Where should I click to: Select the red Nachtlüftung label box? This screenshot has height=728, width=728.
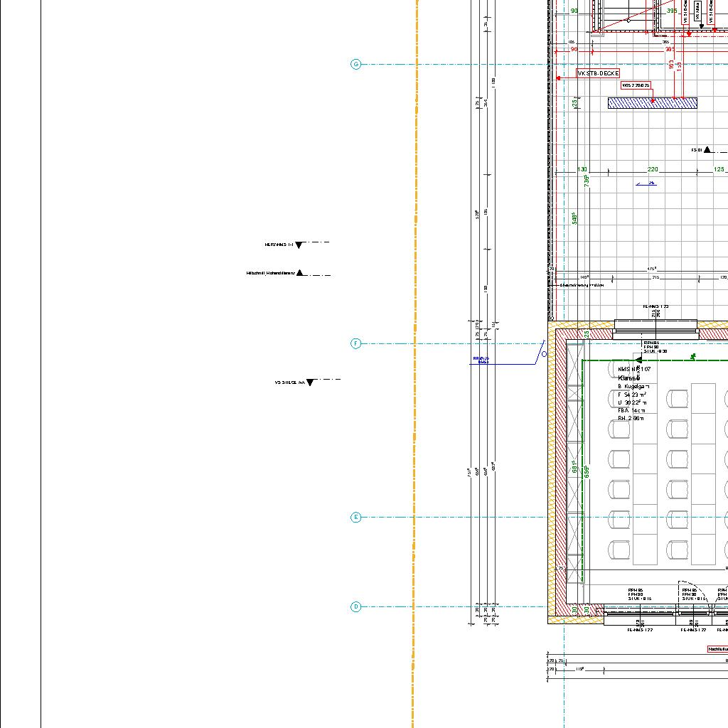(x=717, y=648)
